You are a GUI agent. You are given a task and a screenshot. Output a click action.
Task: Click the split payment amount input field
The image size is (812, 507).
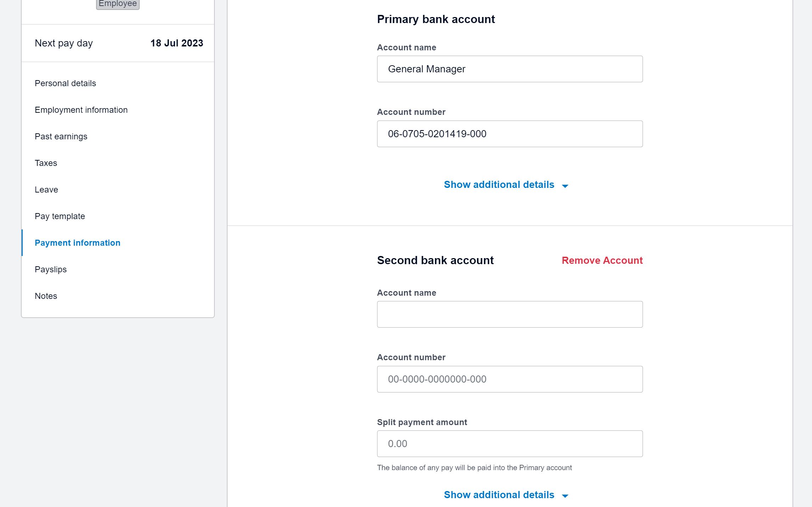click(510, 443)
